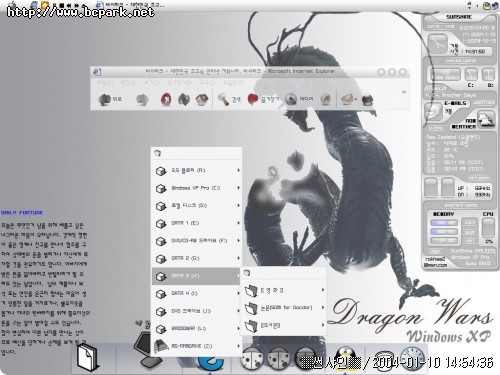500x375 pixels.
Task: Show more IE toolbar items via chevron
Action: click(x=404, y=92)
